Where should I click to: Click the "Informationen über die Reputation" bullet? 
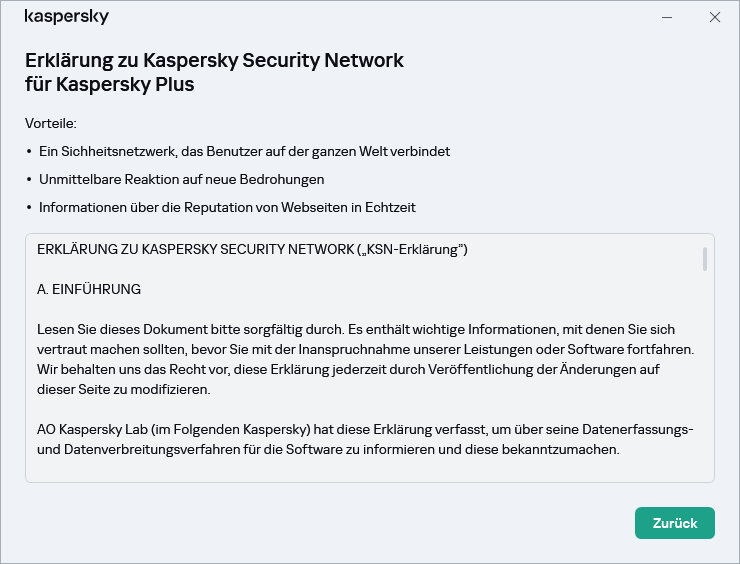point(227,207)
